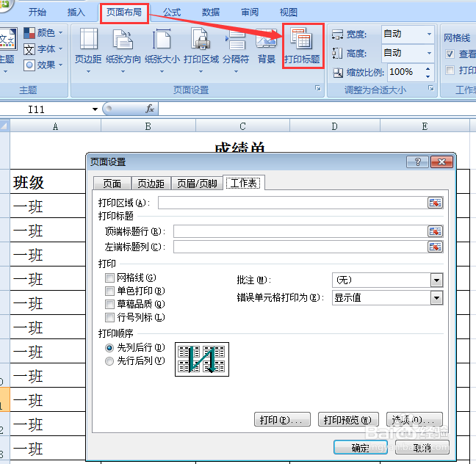Image resolution: width=476 pixels, height=464 pixels.
Task: Click range selector for 顶端标题行 field
Action: tap(435, 231)
